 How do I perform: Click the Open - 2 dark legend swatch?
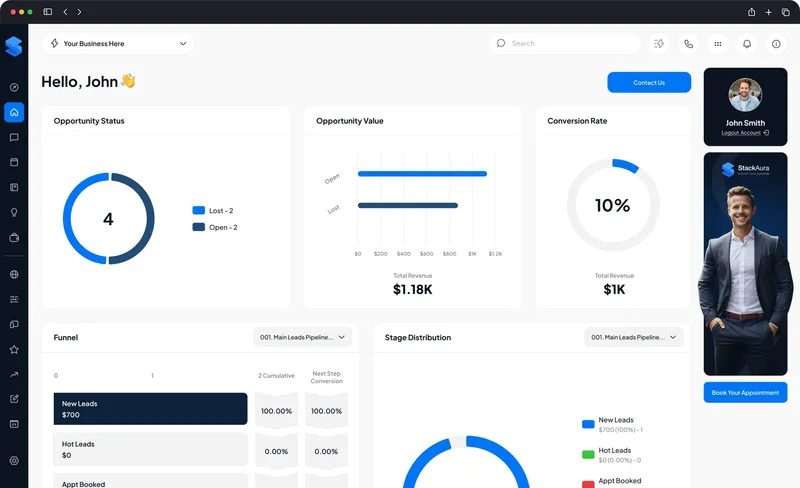[x=198, y=227]
